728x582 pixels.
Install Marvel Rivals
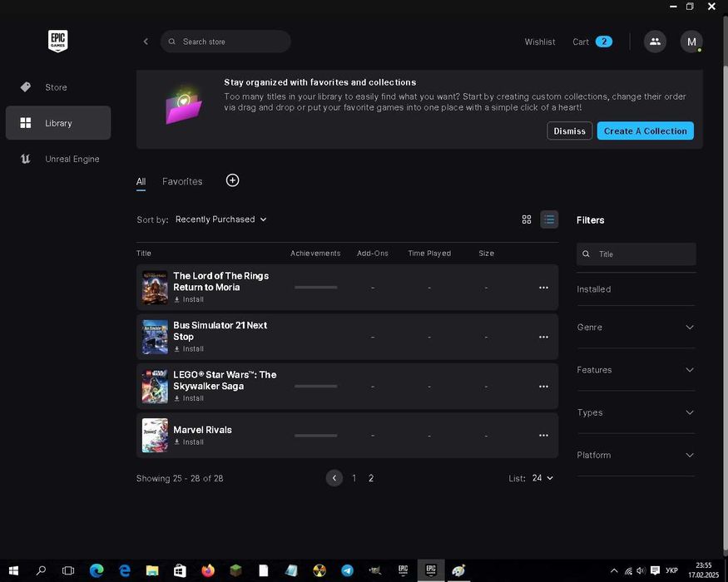tap(189, 442)
